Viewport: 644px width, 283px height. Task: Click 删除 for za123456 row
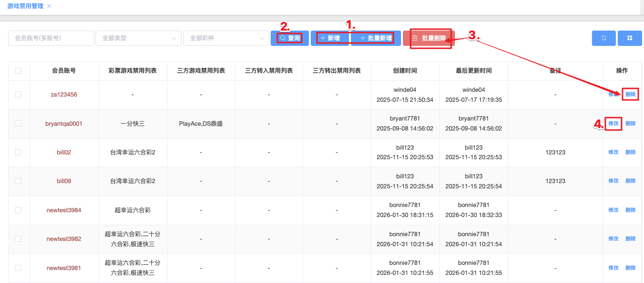point(630,95)
